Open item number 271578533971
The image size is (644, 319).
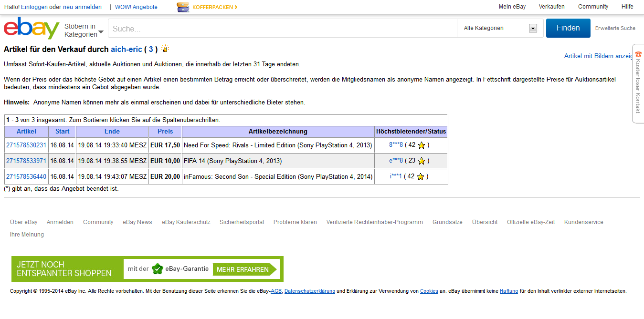tap(26, 161)
